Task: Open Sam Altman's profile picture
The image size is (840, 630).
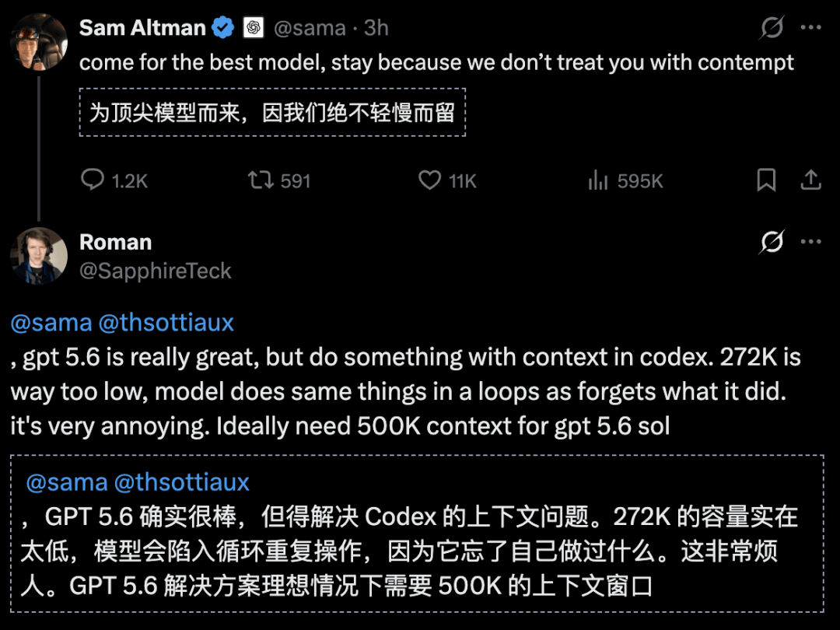Action: coord(39,42)
